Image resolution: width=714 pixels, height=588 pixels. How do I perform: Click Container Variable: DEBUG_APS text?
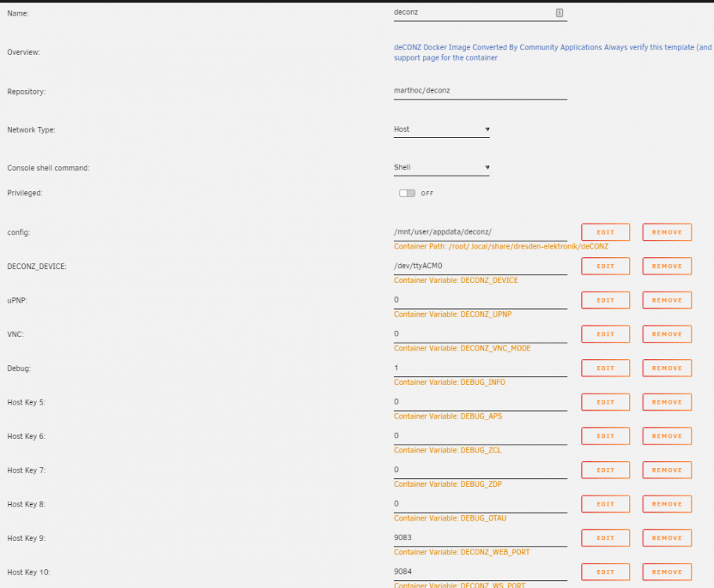click(447, 416)
